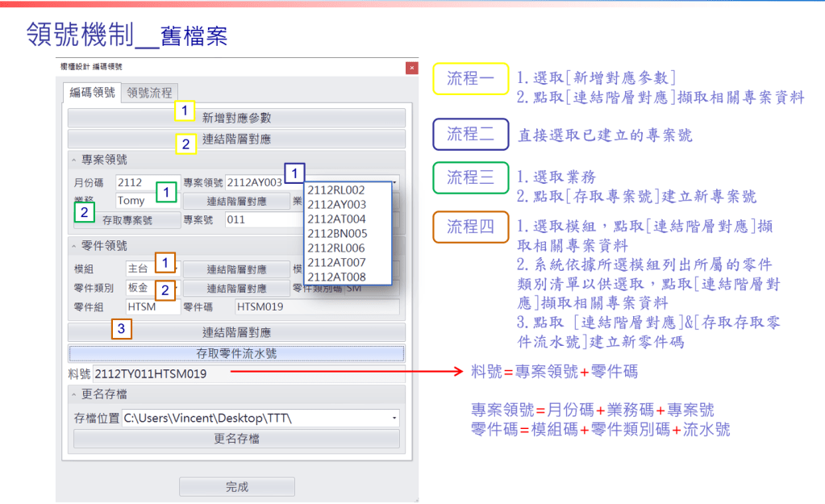Click the 完成 button at dialog bottom
This screenshot has height=504, width=825.
[x=236, y=487]
